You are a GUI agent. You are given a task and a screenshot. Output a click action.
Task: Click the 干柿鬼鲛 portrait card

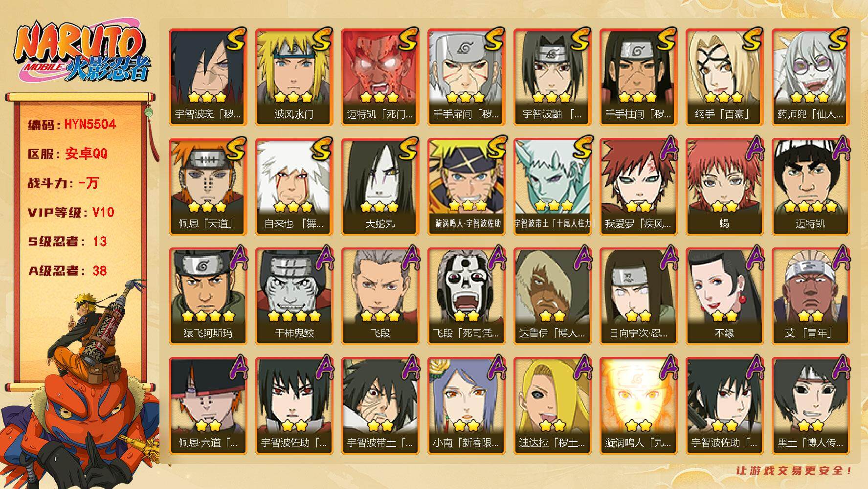[294, 296]
